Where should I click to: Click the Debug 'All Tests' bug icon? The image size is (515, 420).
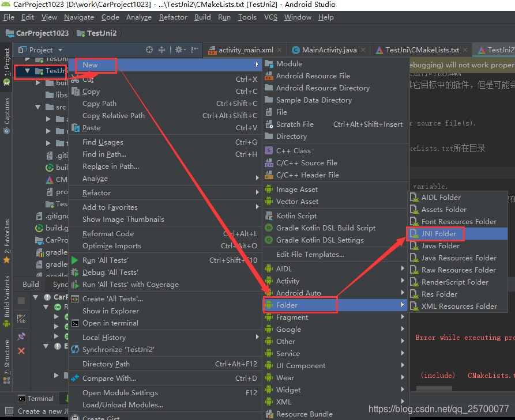click(75, 272)
